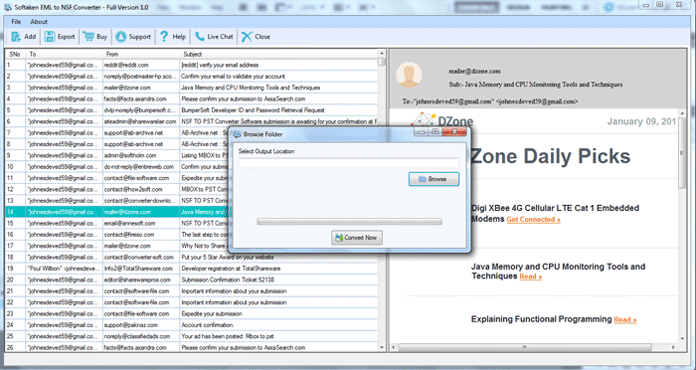Viewport: 696px width, 370px height.
Task: Open the Buy shopping cart icon
Action: coord(88,37)
